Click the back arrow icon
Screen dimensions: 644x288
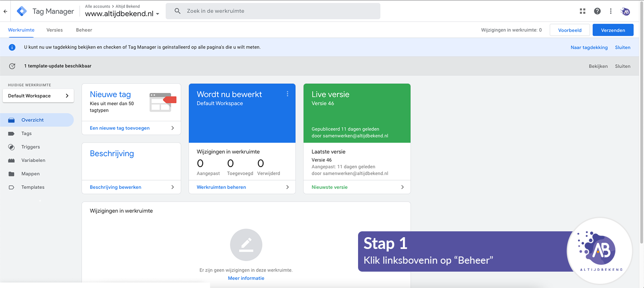click(x=5, y=11)
